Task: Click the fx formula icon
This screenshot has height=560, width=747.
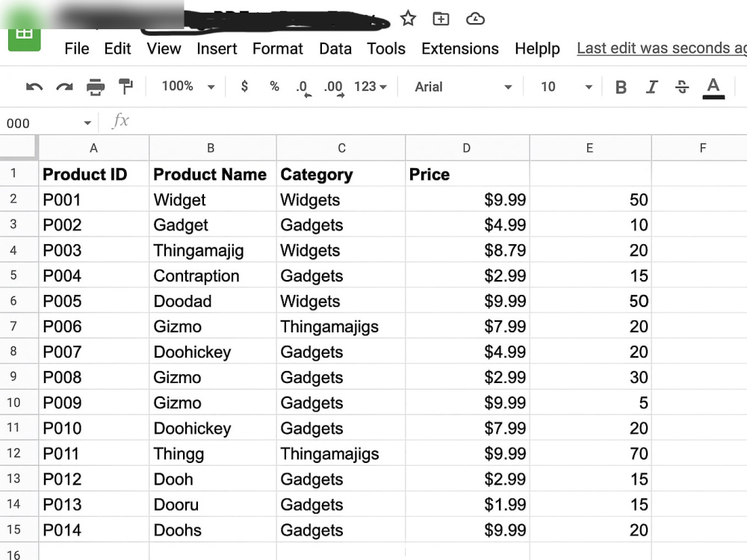Action: point(120,121)
